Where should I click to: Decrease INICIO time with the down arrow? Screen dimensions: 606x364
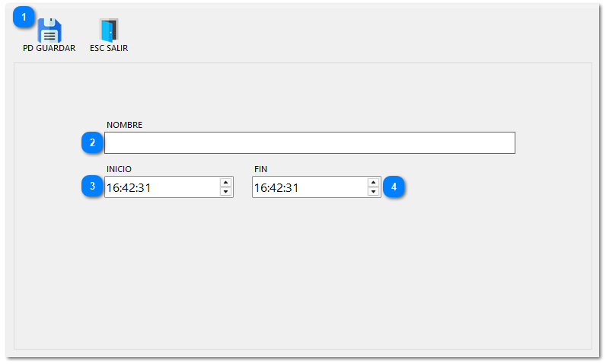[x=225, y=192]
